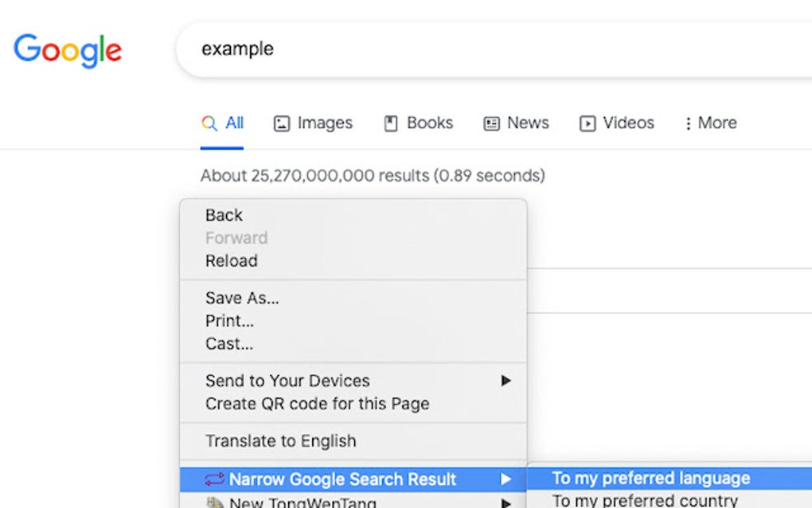
Task: Select To my preferred language option
Action: pos(650,478)
